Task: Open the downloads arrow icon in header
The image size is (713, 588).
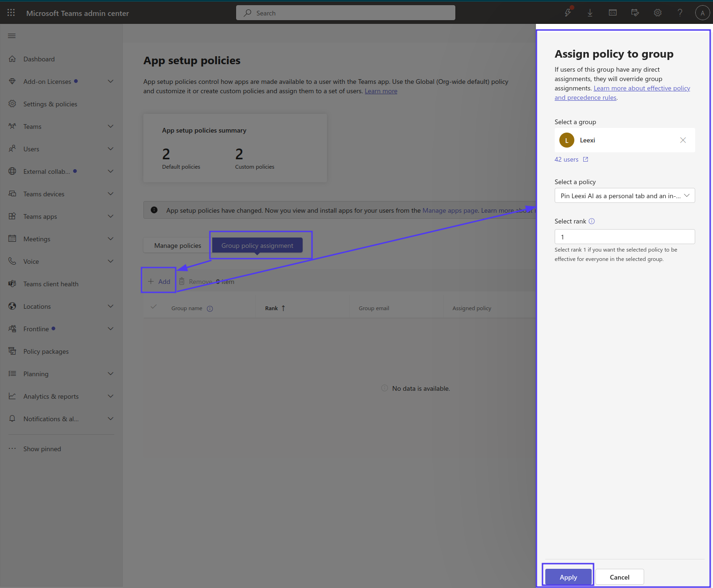Action: pos(590,13)
